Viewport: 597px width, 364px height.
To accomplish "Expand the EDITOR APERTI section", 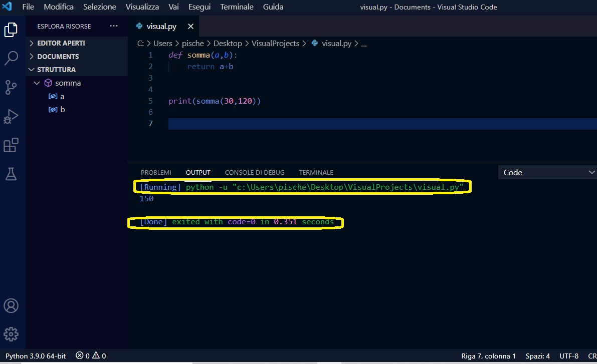I will point(61,43).
